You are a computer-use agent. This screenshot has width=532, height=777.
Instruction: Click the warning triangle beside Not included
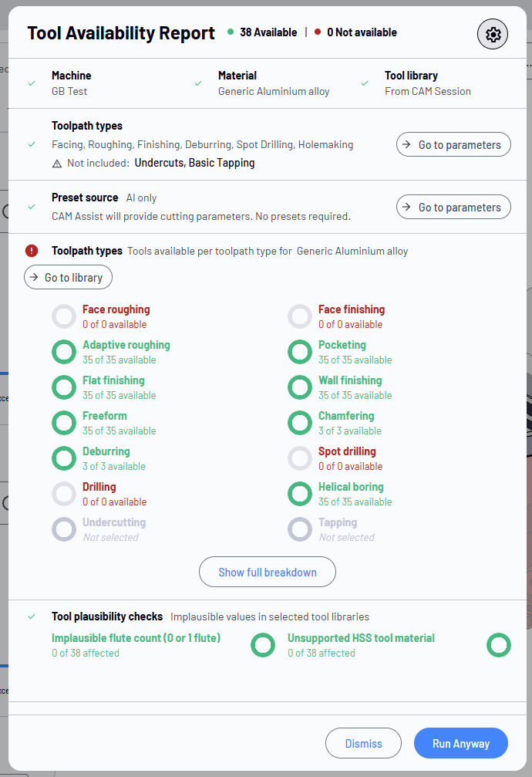[x=57, y=164]
